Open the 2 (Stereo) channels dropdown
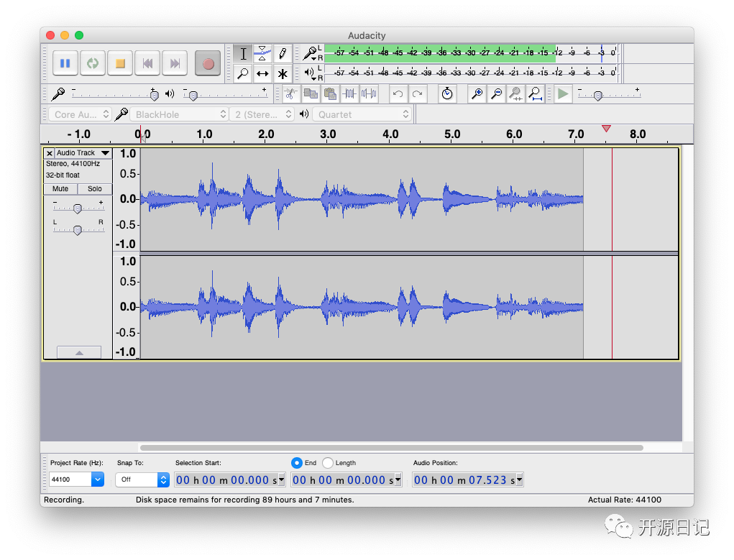This screenshot has width=734, height=560. point(262,114)
